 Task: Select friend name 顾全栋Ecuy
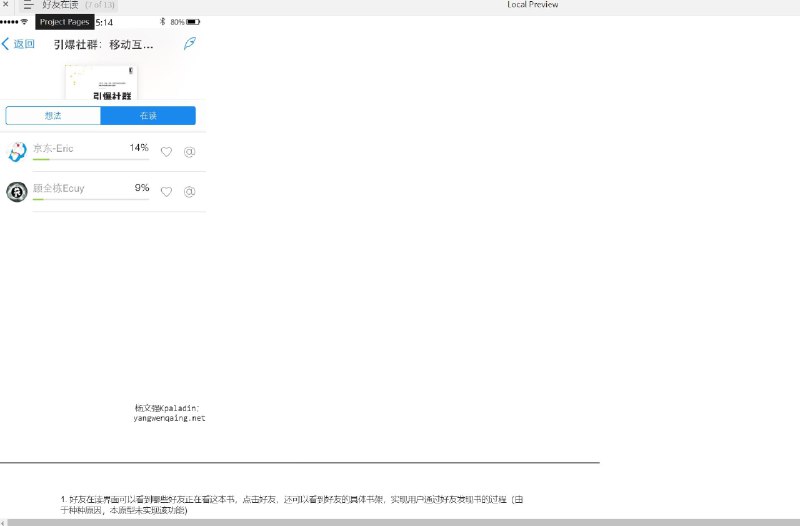[x=59, y=188]
